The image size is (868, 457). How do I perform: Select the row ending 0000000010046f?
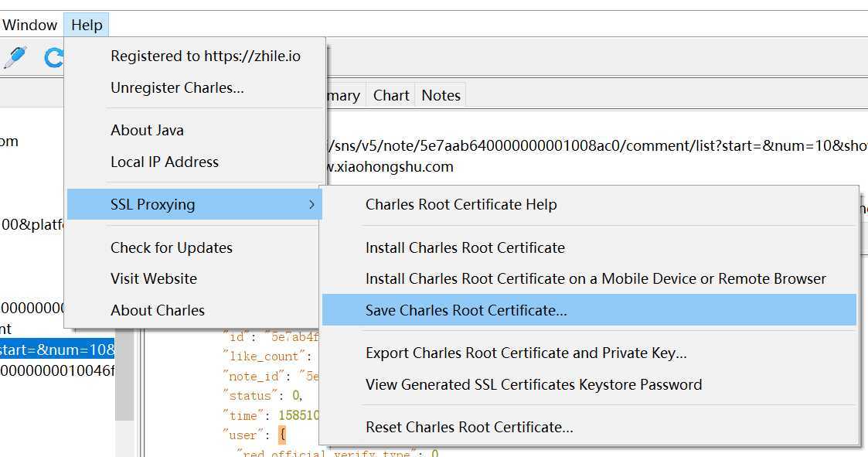tap(57, 370)
